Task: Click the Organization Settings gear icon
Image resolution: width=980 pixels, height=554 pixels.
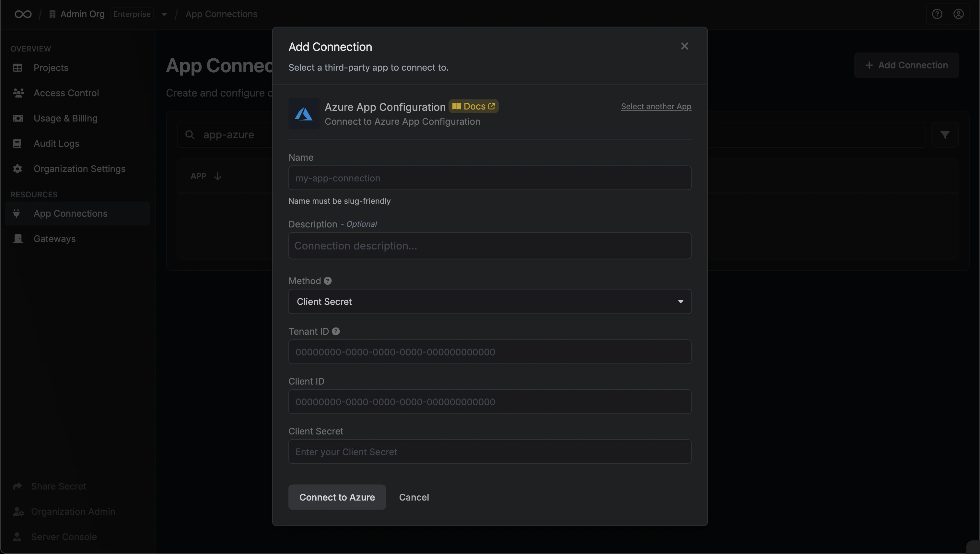Action: tap(17, 169)
